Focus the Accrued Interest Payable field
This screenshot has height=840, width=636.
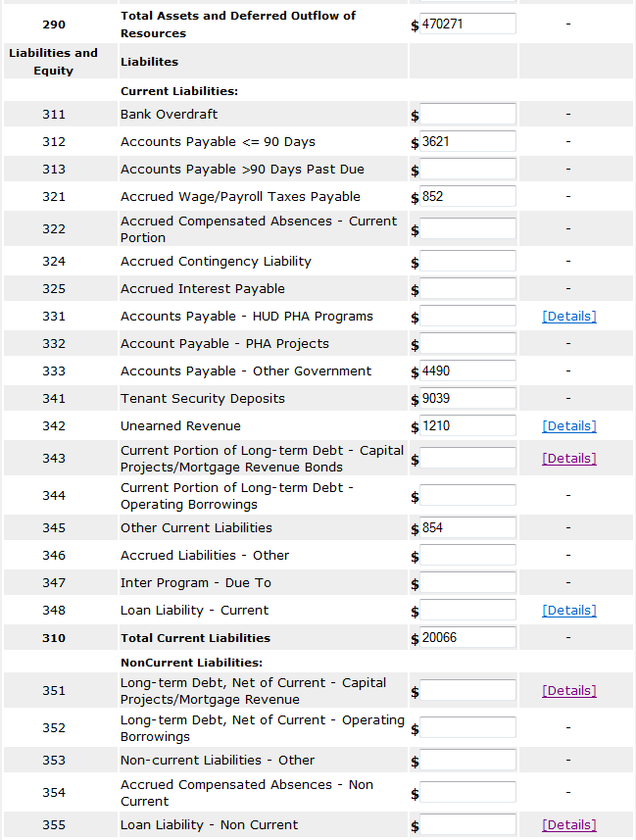[x=467, y=289]
